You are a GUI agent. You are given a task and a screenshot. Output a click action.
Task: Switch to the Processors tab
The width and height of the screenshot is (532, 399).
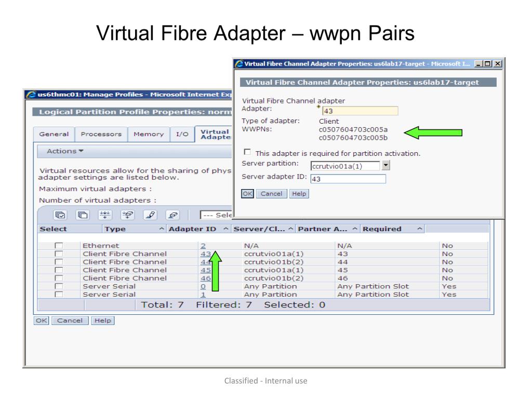coord(101,134)
